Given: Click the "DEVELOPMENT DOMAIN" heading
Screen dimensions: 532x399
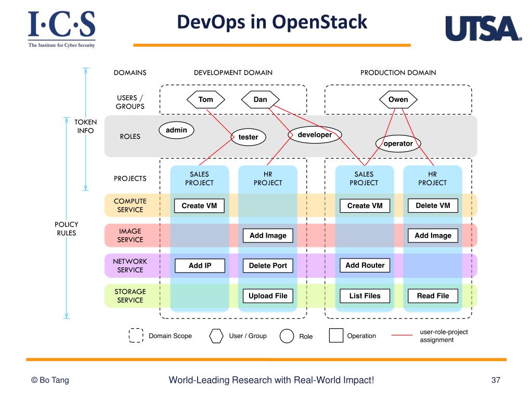Looking at the screenshot, I should (x=233, y=73).
